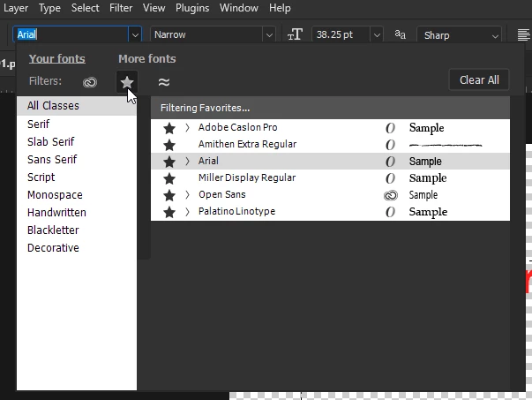Viewport: 532px width, 400px height.
Task: Unfavorite Amithen Extra Regular star
Action: pyautogui.click(x=169, y=145)
